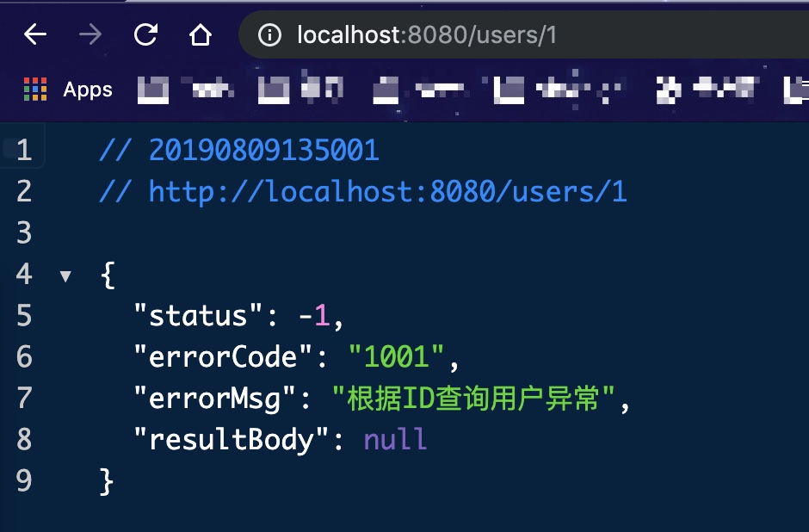This screenshot has width=809, height=532.
Task: Click the null value of resultBody
Action: [x=394, y=439]
